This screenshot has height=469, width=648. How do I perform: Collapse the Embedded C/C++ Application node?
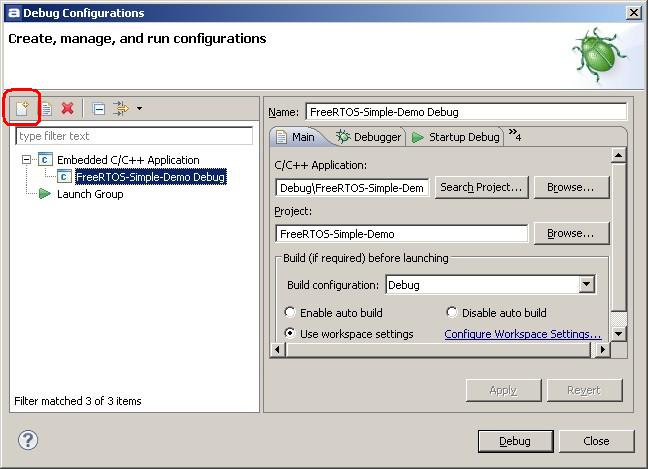(x=26, y=160)
